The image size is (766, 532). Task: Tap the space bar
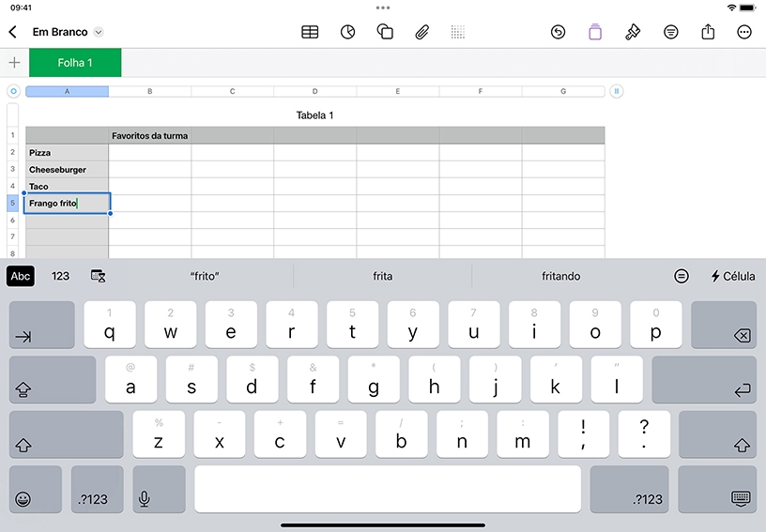(x=388, y=489)
